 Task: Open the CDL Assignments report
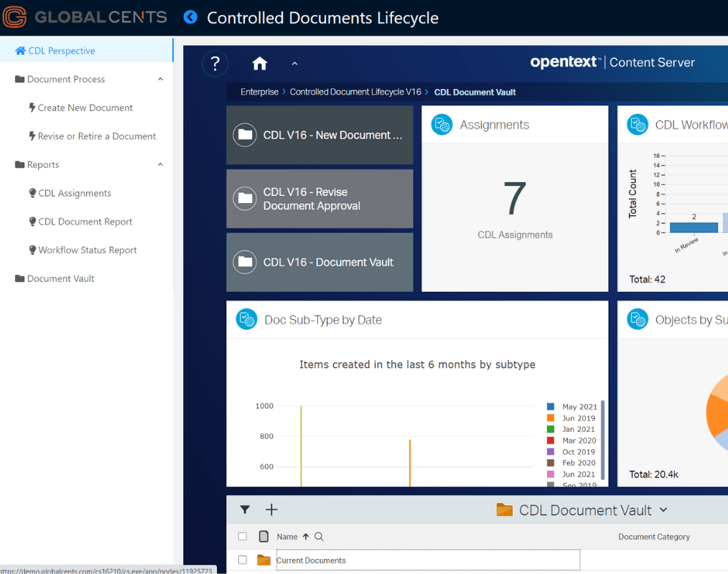pyautogui.click(x=70, y=193)
